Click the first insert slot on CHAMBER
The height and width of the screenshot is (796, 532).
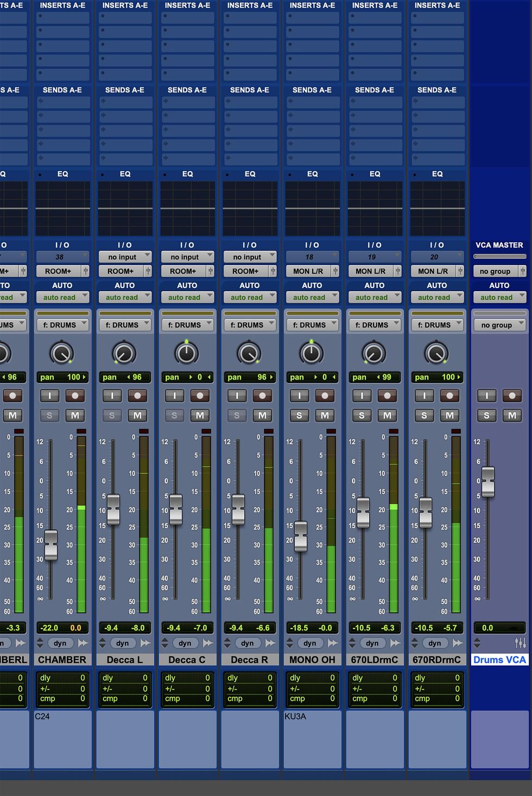pos(63,17)
